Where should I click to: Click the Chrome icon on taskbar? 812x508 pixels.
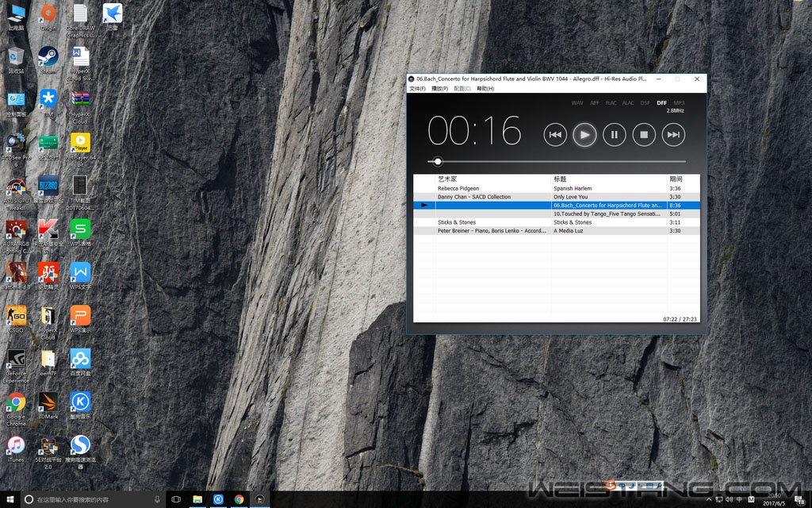239,499
